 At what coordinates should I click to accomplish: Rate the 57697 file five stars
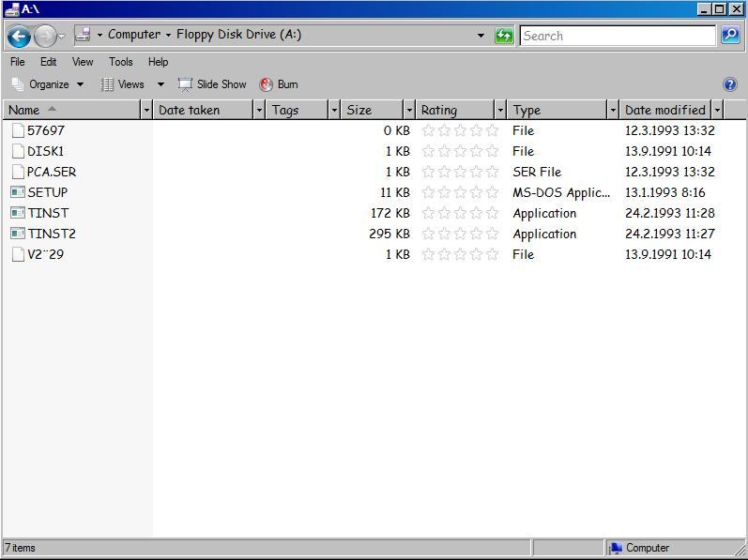click(493, 130)
